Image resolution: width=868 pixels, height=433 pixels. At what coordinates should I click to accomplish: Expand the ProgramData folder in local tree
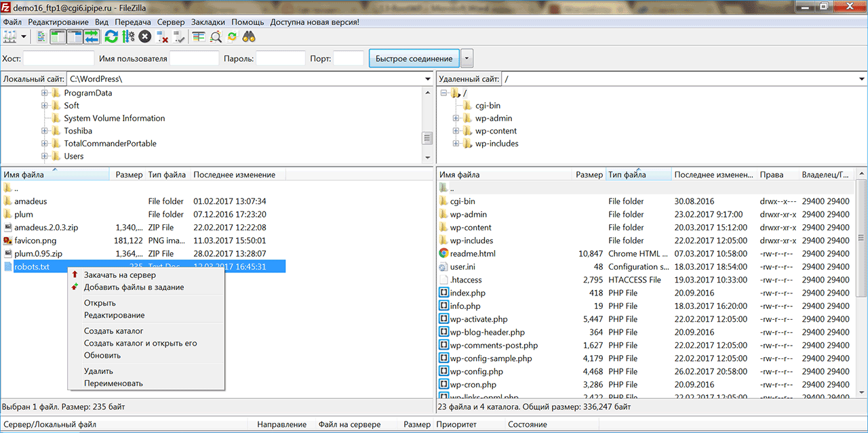(x=45, y=93)
